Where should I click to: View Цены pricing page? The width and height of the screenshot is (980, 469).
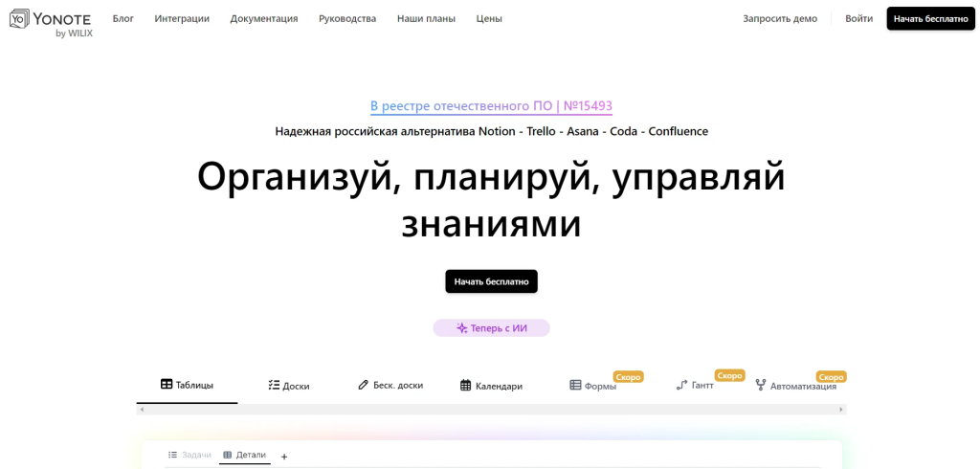489,19
